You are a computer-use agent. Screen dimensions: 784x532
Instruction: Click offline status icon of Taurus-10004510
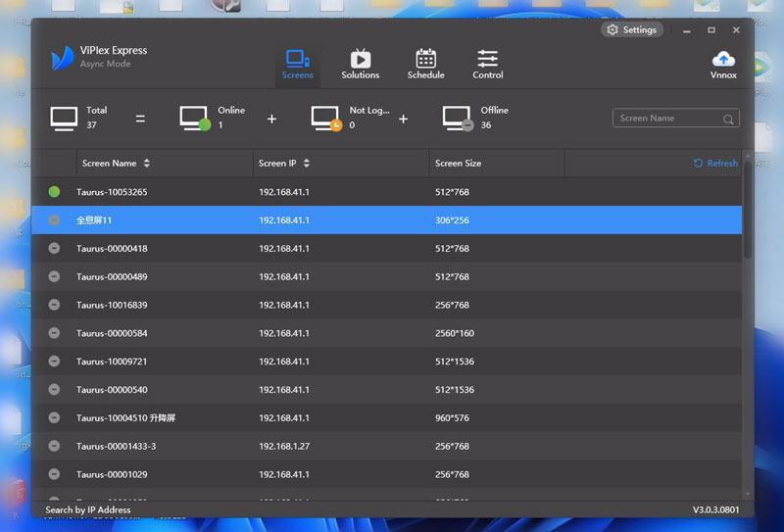pos(54,418)
